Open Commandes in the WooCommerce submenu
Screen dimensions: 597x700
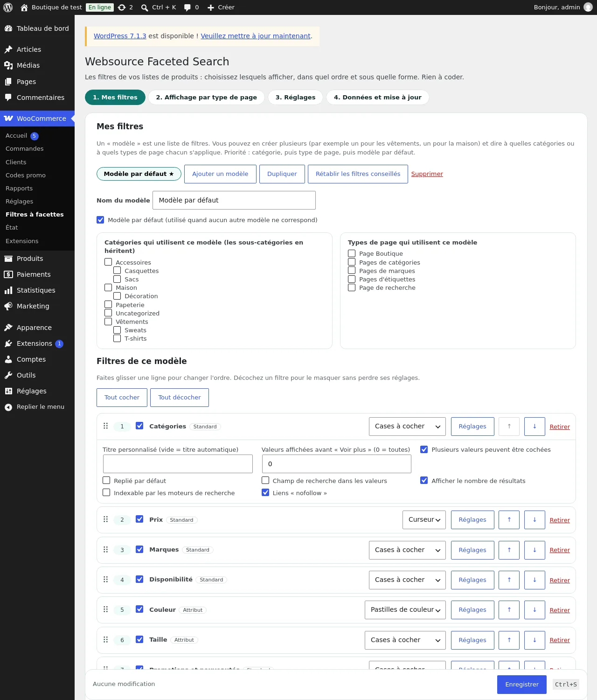coord(25,149)
